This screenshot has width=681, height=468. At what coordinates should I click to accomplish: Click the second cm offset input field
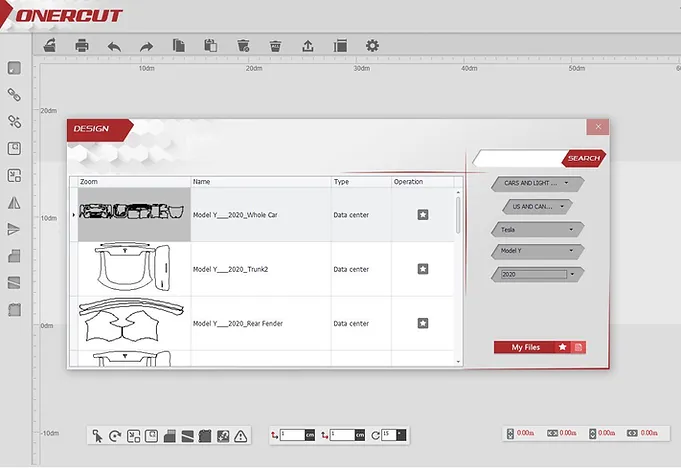343,435
